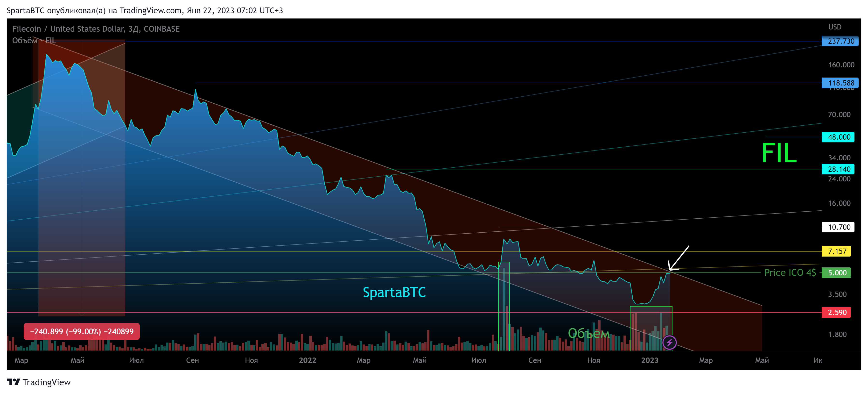Click the publication header text mentioning TradingView.com
Image resolution: width=868 pixels, height=394 pixels.
(x=145, y=10)
